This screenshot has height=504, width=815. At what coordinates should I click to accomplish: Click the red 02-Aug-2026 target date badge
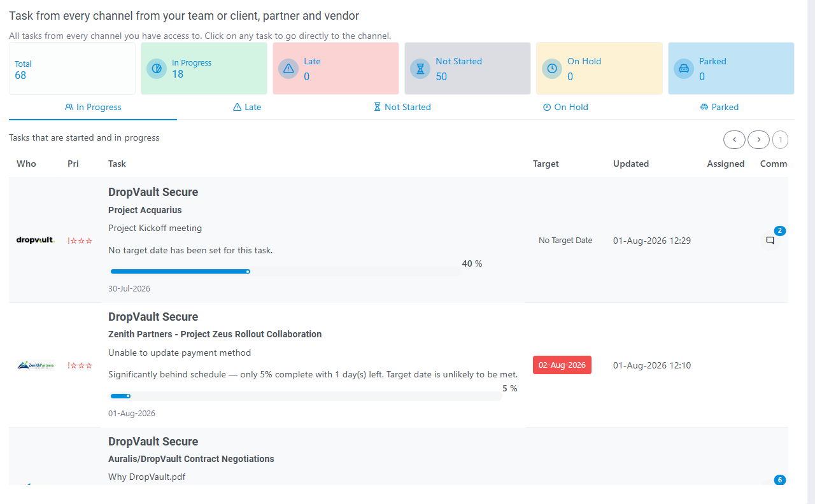tap(562, 365)
